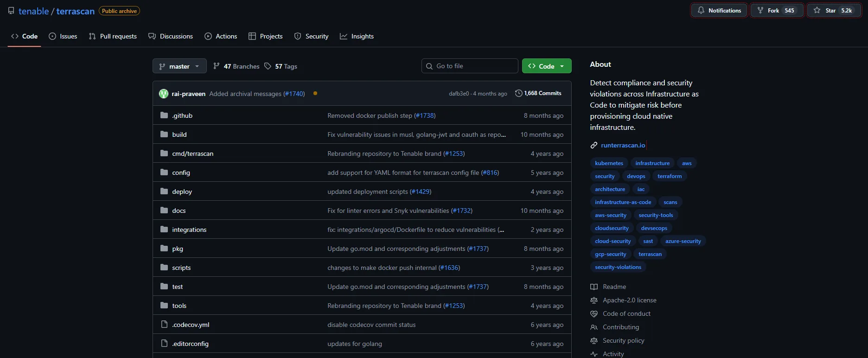Click the .github folder icon
The width and height of the screenshot is (868, 358).
[164, 115]
